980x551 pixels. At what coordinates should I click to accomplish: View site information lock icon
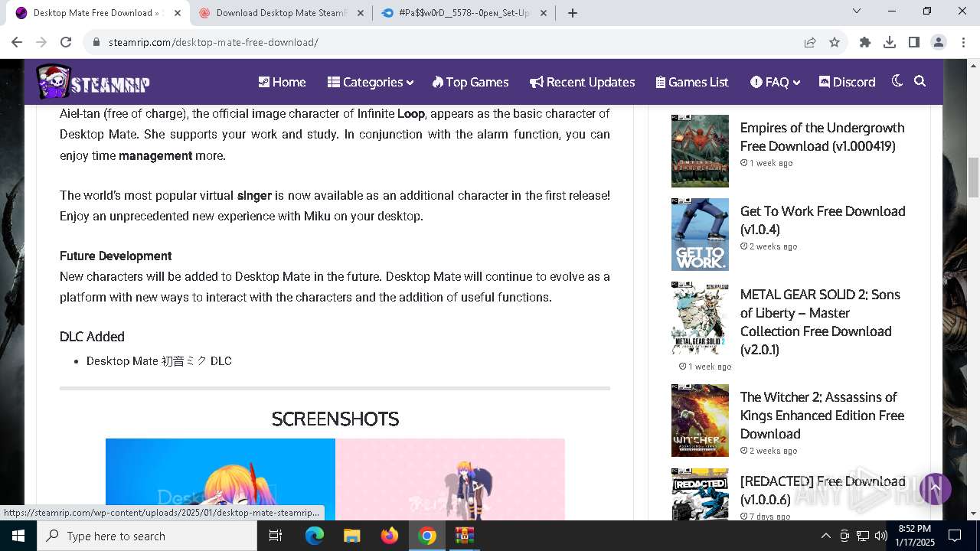point(96,42)
